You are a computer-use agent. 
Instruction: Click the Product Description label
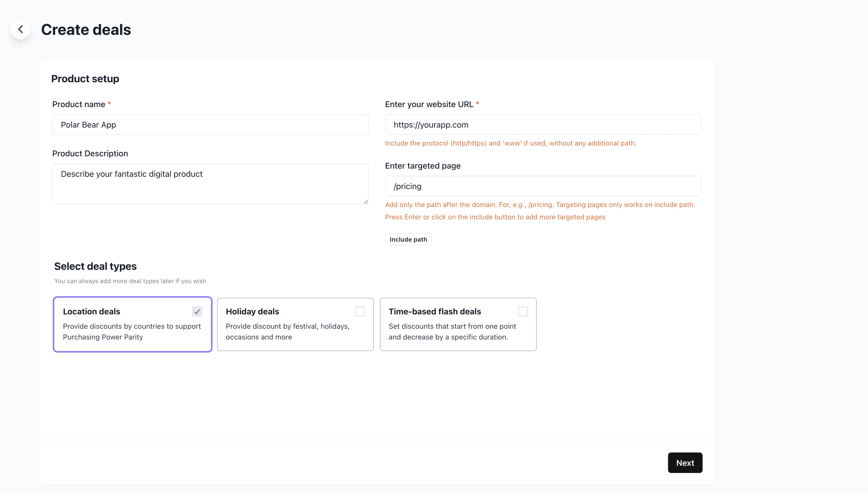click(x=90, y=153)
